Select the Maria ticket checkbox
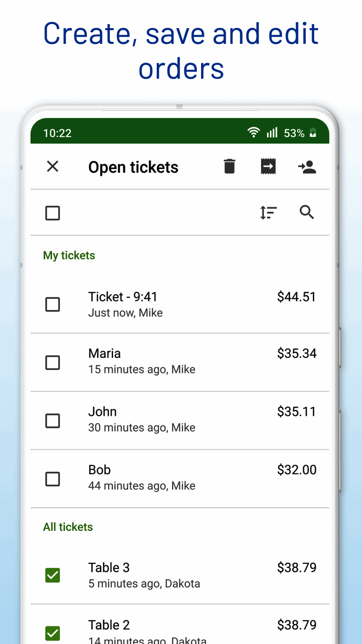The width and height of the screenshot is (362, 644). [53, 362]
